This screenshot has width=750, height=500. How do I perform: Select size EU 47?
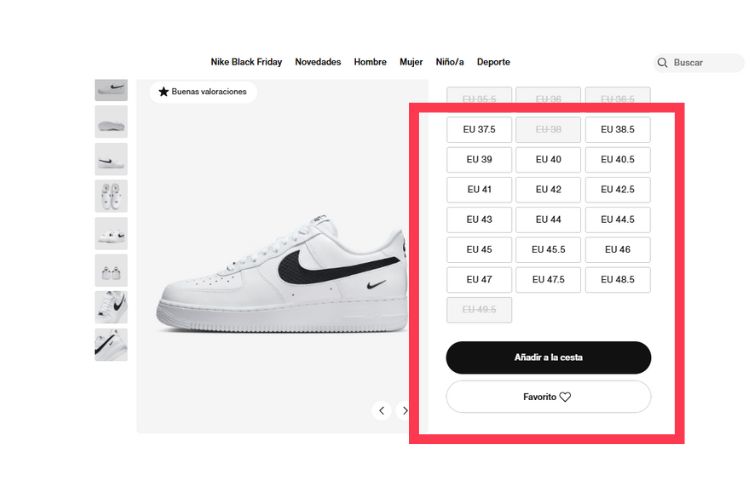coord(479,280)
